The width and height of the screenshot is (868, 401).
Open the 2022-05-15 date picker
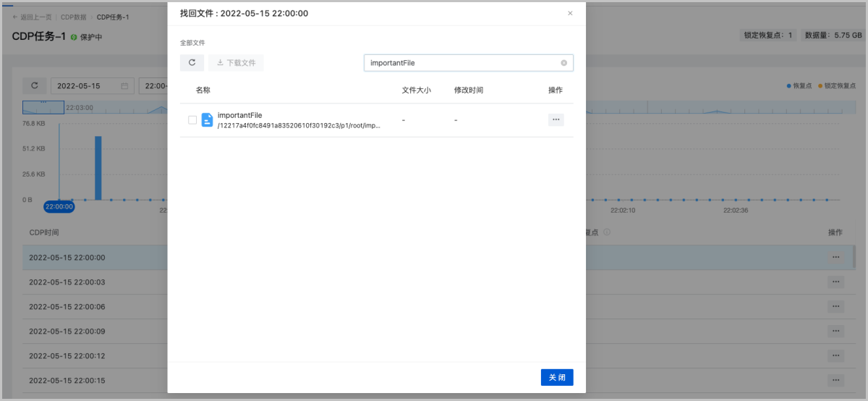(87, 86)
